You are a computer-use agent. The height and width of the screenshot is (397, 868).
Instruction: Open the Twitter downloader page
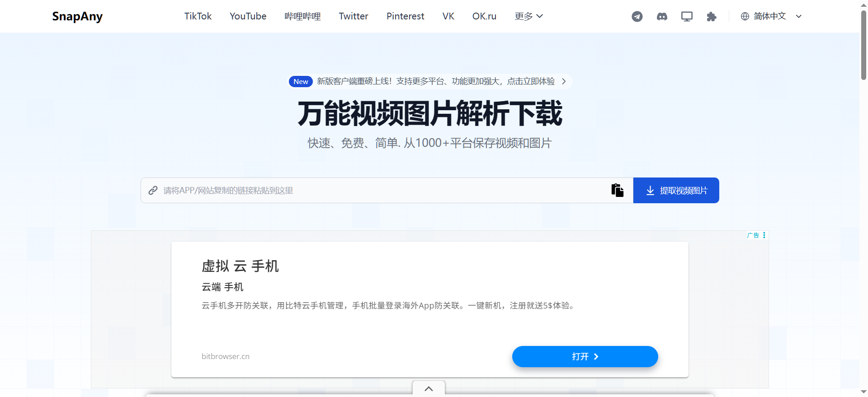354,16
